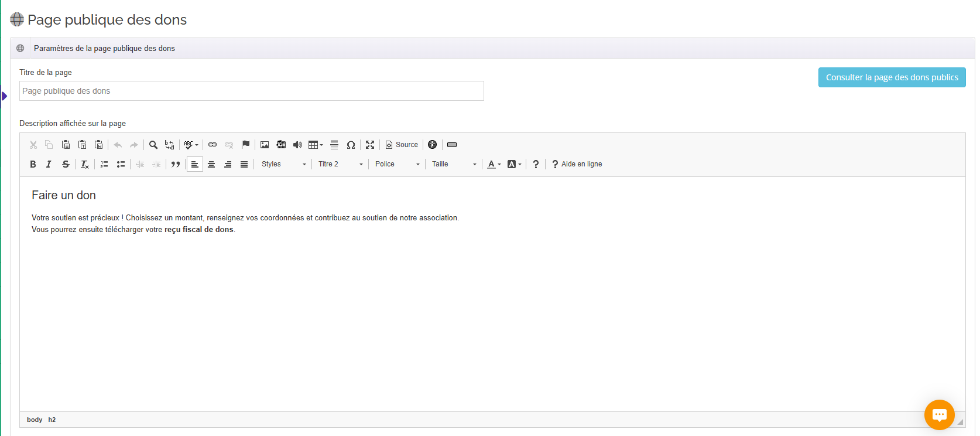Click the editor resize handle
The height and width of the screenshot is (436, 980).
[x=960, y=421]
